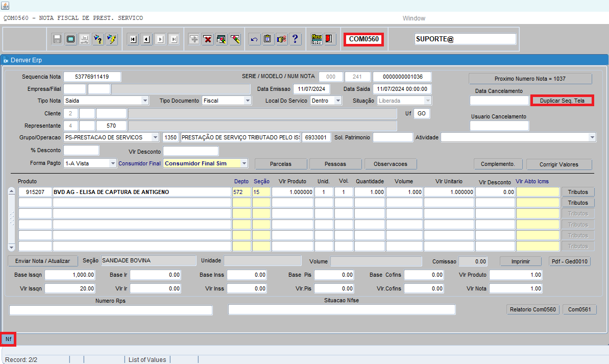
Task: Click the Enviar Nota / Atualizar button
Action: 43,261
